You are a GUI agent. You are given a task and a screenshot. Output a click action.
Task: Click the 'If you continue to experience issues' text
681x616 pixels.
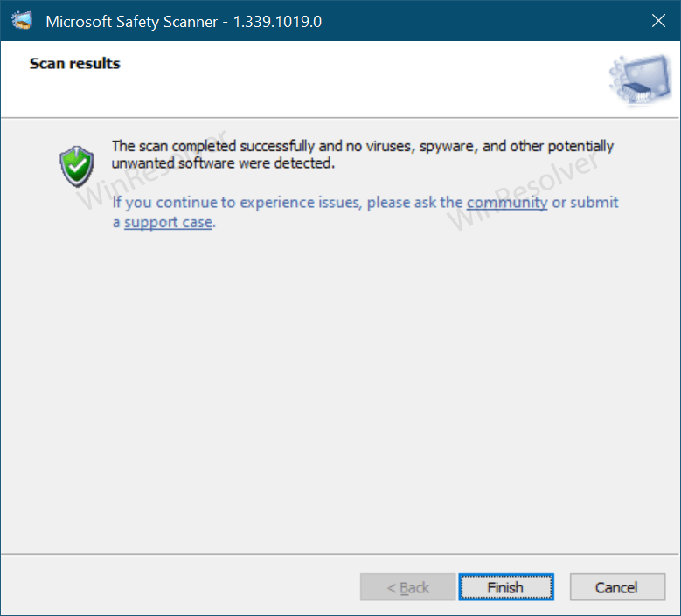click(236, 203)
